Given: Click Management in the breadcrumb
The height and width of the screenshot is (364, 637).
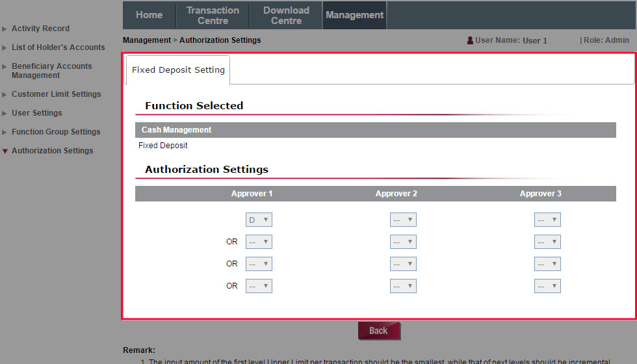Looking at the screenshot, I should pyautogui.click(x=147, y=40).
